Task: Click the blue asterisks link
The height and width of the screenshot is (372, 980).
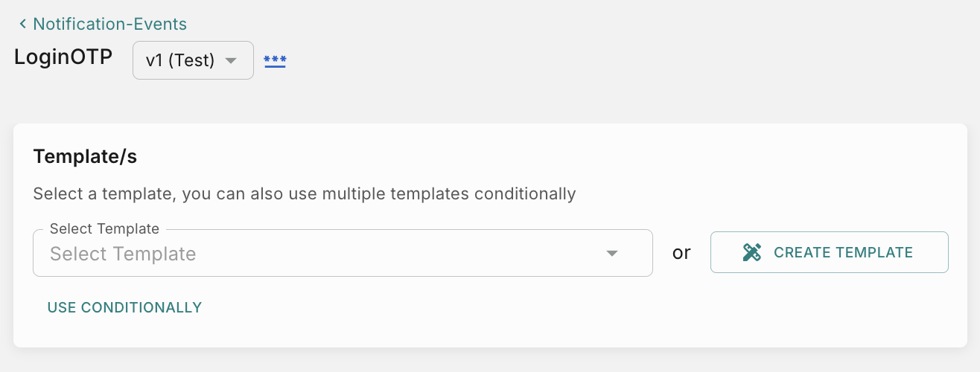Action: (x=275, y=61)
